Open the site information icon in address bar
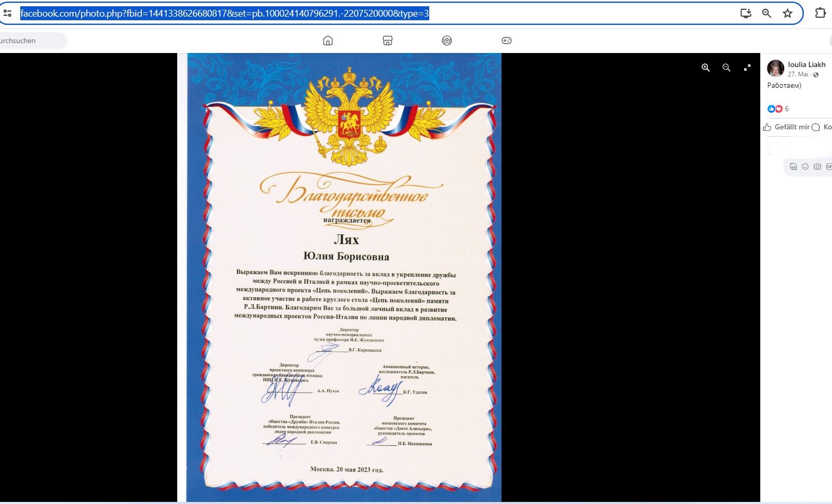The image size is (832, 504). (7, 14)
